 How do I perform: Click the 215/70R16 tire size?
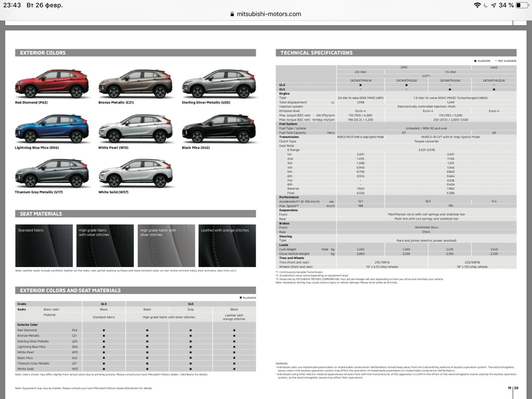point(382,262)
